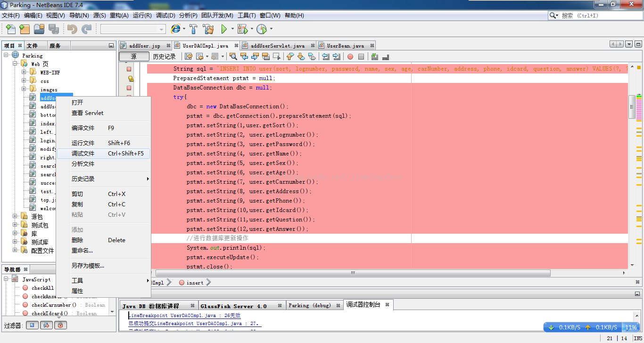Select 调试文件 in context menu
644x343 pixels.
click(x=103, y=153)
